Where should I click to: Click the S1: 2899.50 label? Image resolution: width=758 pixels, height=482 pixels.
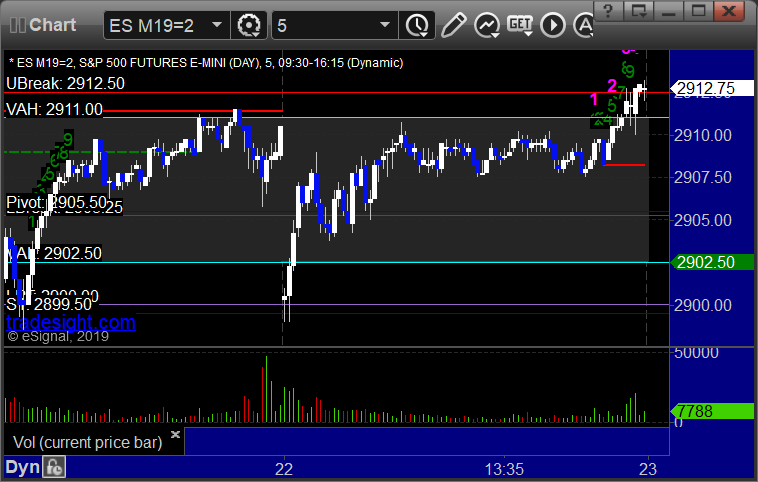pos(49,305)
